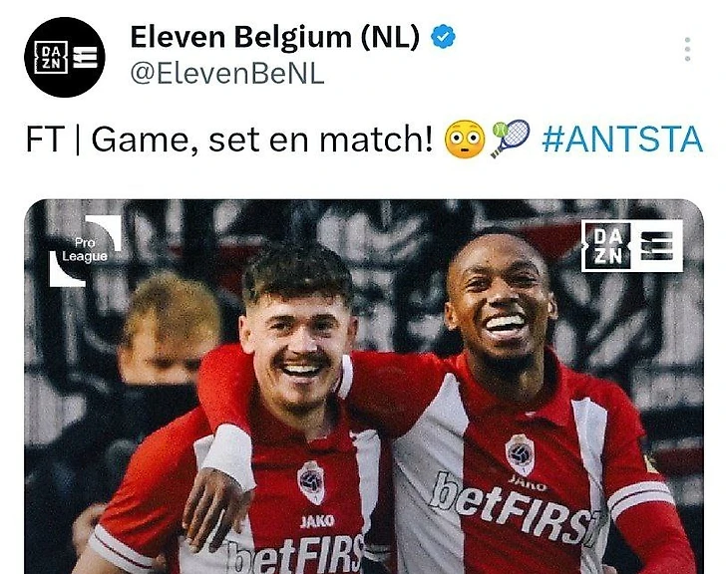Click betFIRST sponsor text on right player's jersey
Viewport: 728px width, 574px height.
(x=516, y=509)
